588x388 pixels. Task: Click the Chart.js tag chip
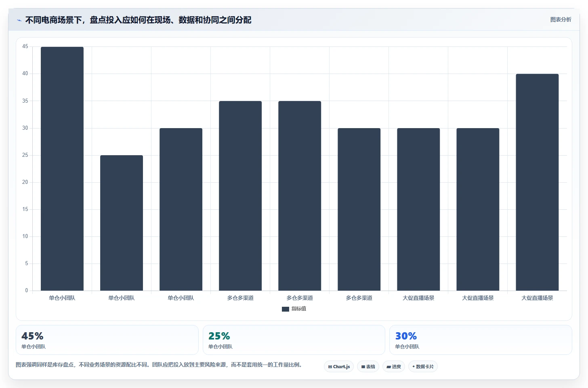tap(339, 367)
